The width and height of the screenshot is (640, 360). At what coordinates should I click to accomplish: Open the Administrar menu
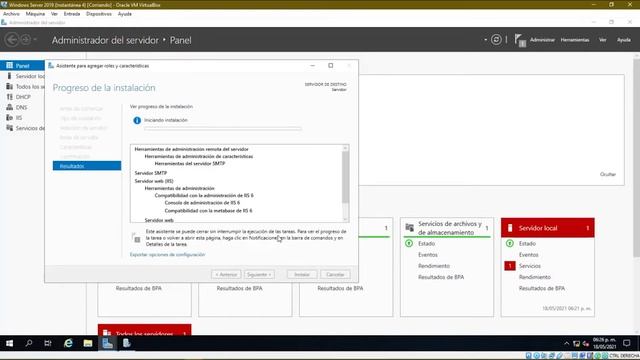point(542,40)
